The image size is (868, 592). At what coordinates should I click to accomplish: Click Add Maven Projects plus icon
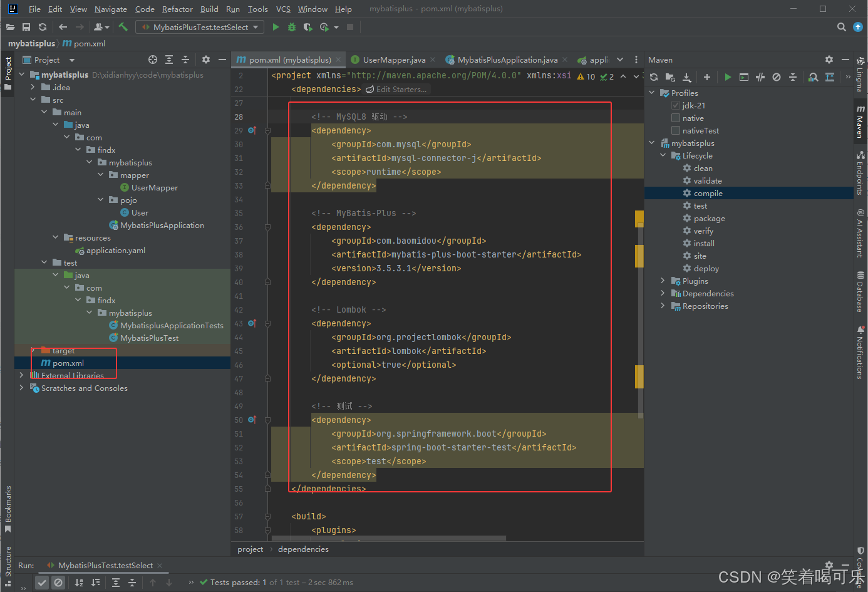click(707, 77)
